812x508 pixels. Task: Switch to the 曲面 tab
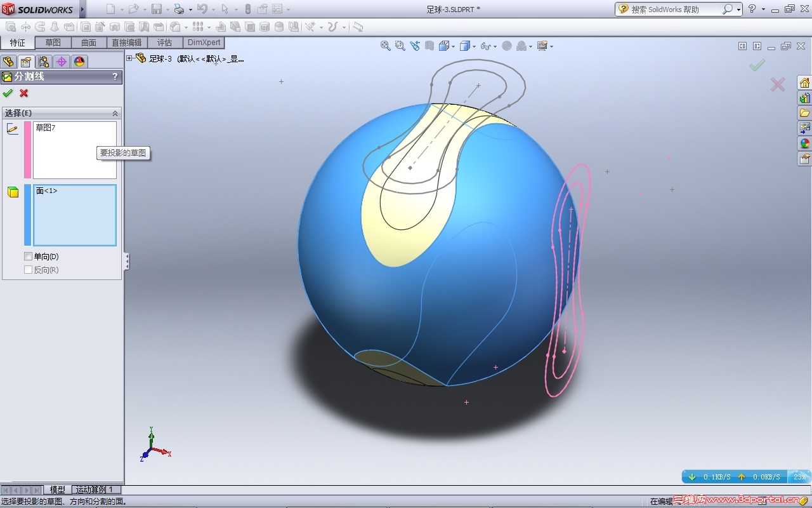pyautogui.click(x=89, y=43)
